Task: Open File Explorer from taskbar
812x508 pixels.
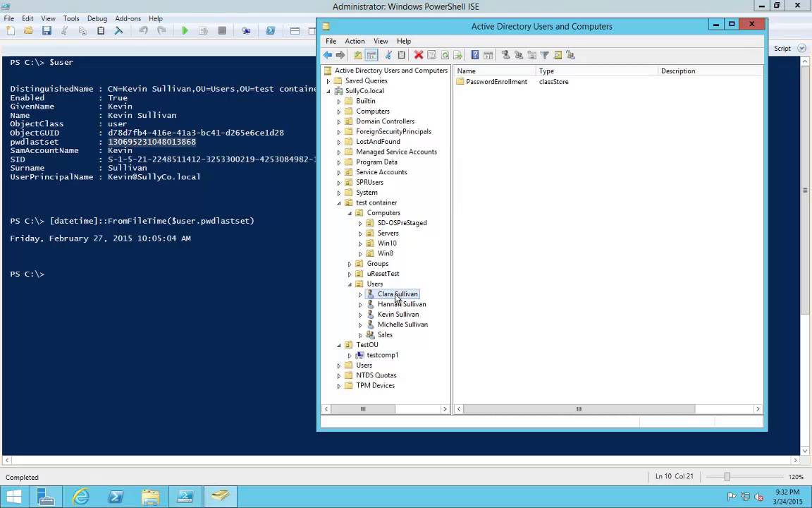Action: (x=150, y=497)
